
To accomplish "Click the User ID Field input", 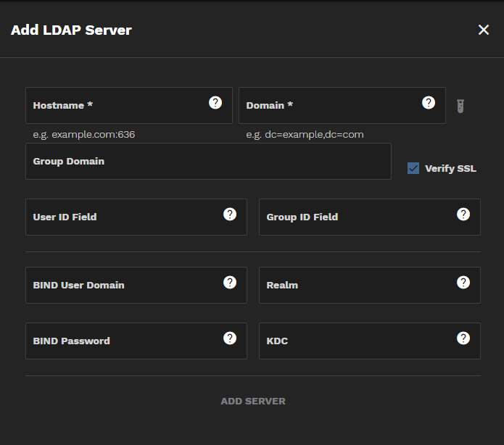I will [123, 217].
